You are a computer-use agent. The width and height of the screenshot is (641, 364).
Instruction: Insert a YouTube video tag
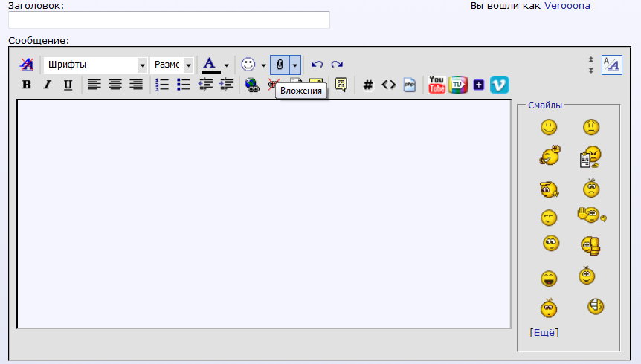pyautogui.click(x=437, y=85)
